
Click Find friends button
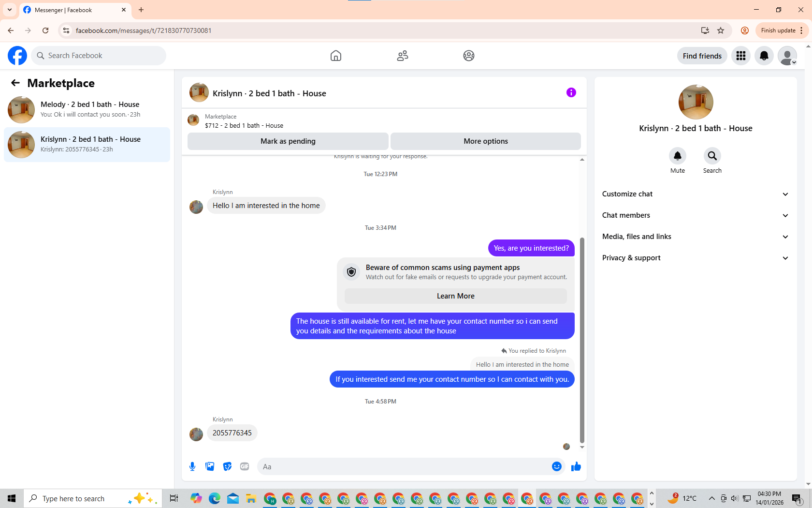coord(702,56)
